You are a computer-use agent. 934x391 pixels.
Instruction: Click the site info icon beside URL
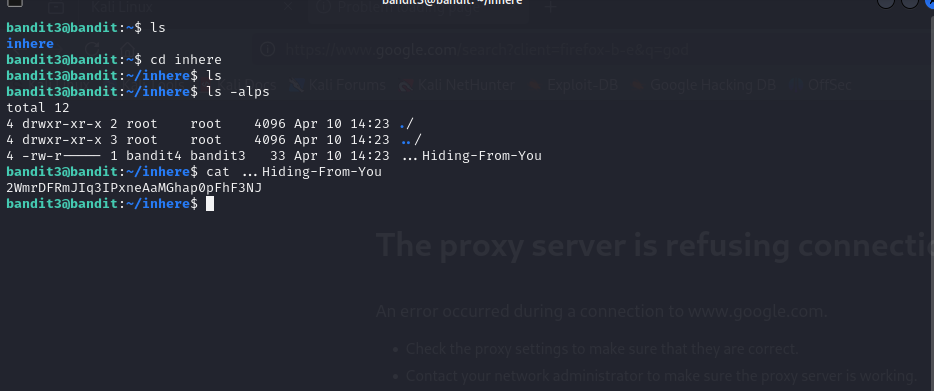pyautogui.click(x=267, y=49)
